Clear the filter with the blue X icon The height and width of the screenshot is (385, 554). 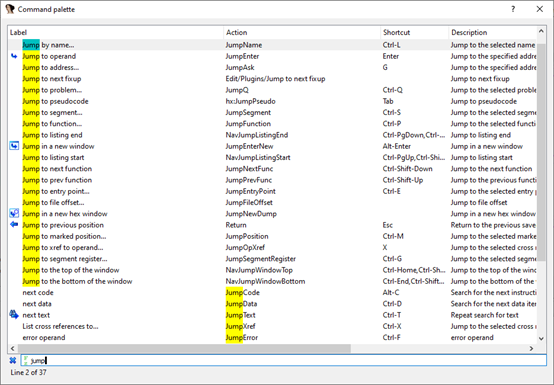tap(13, 360)
